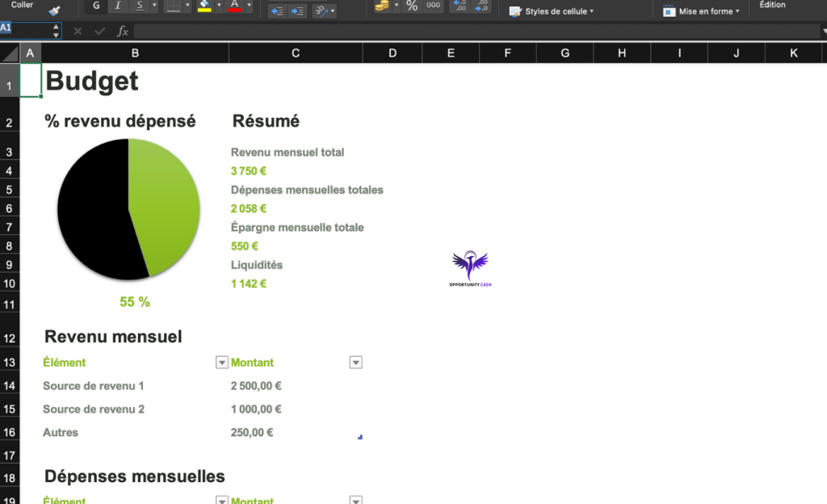Open Mise en forme menu
Viewport: 827px width, 504px height.
[x=701, y=11]
